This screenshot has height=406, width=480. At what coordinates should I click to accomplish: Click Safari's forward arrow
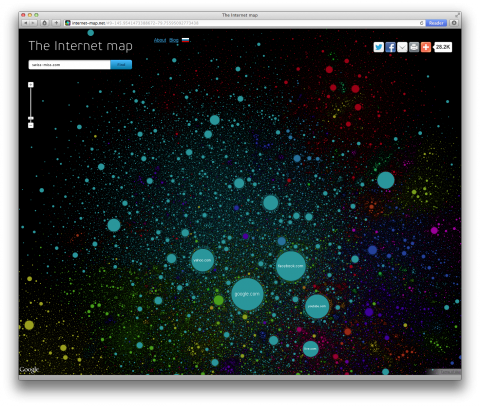point(33,23)
